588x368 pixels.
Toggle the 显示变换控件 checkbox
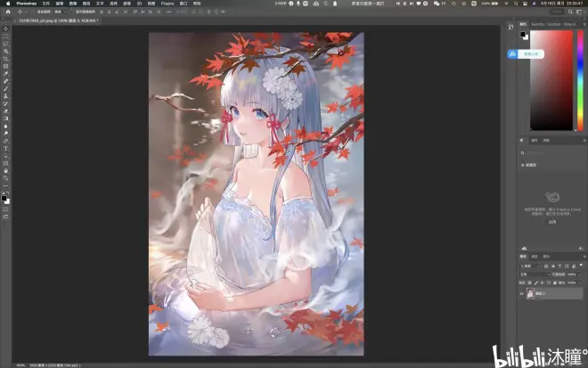pos(73,12)
